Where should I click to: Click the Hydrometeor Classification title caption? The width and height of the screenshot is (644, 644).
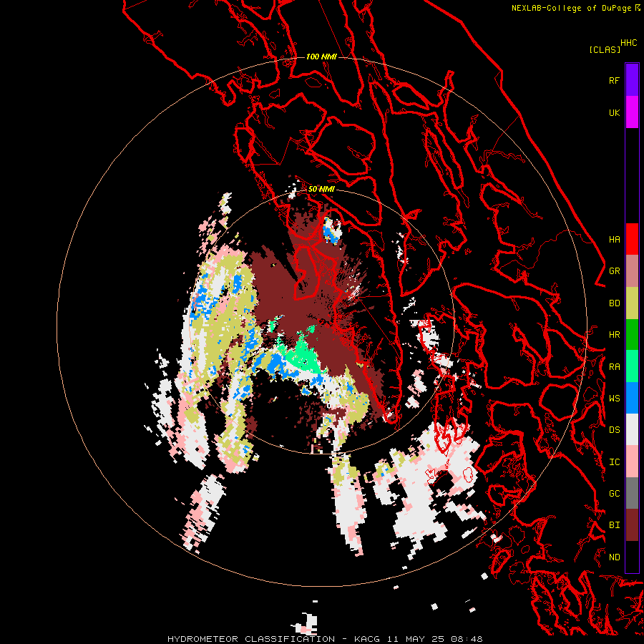coord(325,639)
